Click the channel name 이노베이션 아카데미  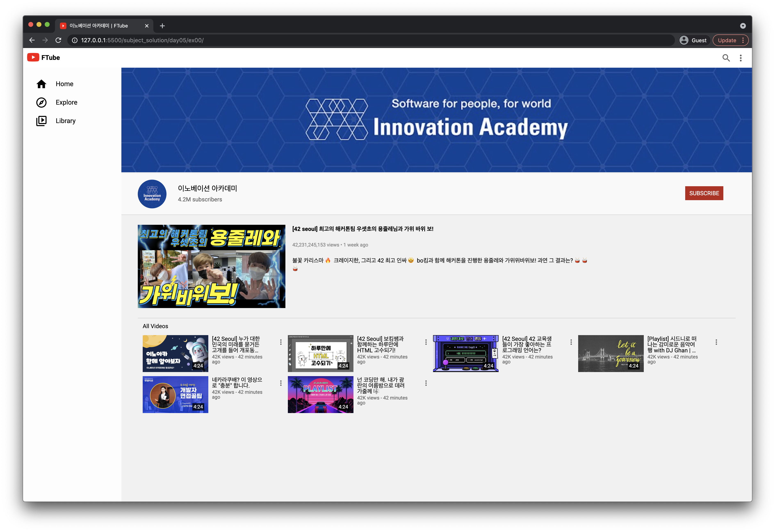(207, 188)
